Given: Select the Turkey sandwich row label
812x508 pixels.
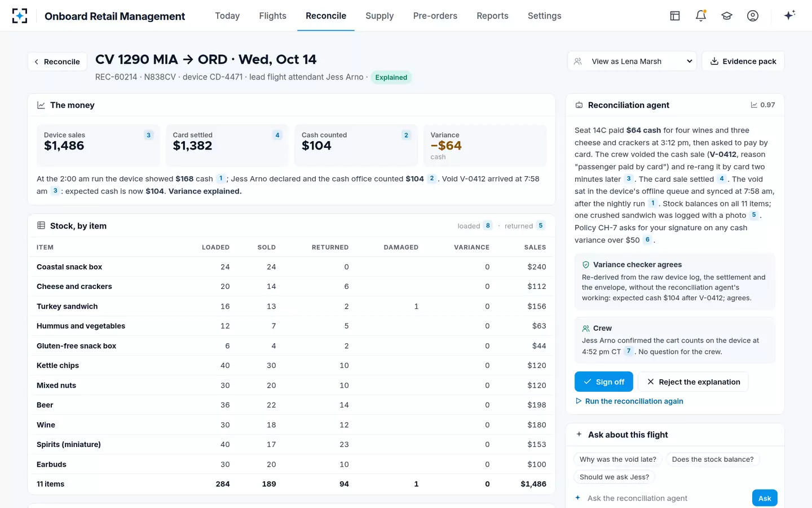Looking at the screenshot, I should coord(67,306).
